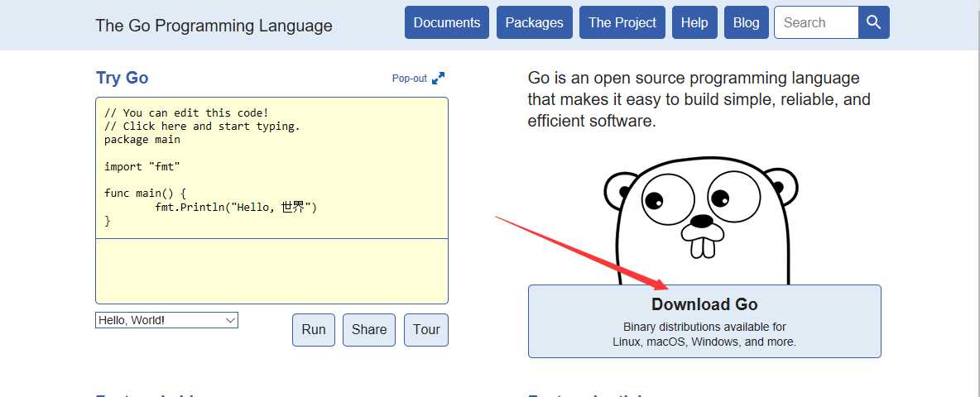
Task: Open the Hello, World! examples dropdown
Action: (x=167, y=320)
